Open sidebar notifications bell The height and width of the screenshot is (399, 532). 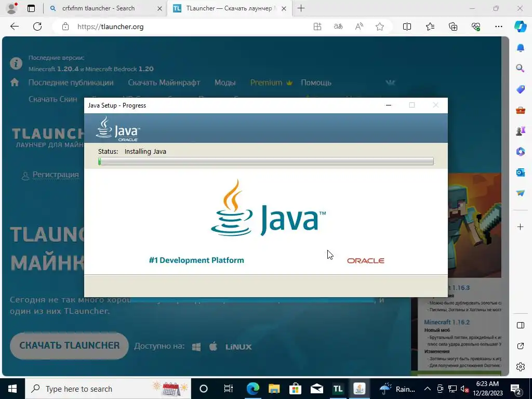point(521,48)
